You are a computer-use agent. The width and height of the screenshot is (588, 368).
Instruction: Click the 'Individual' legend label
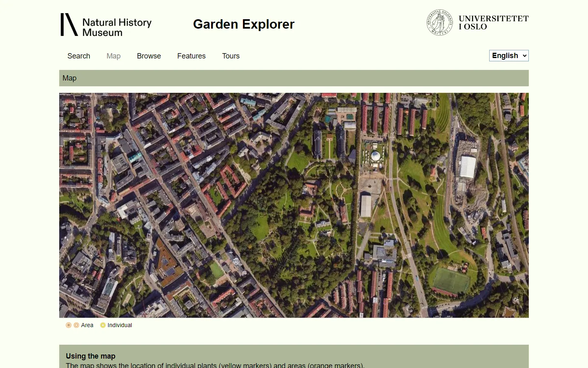pos(120,325)
